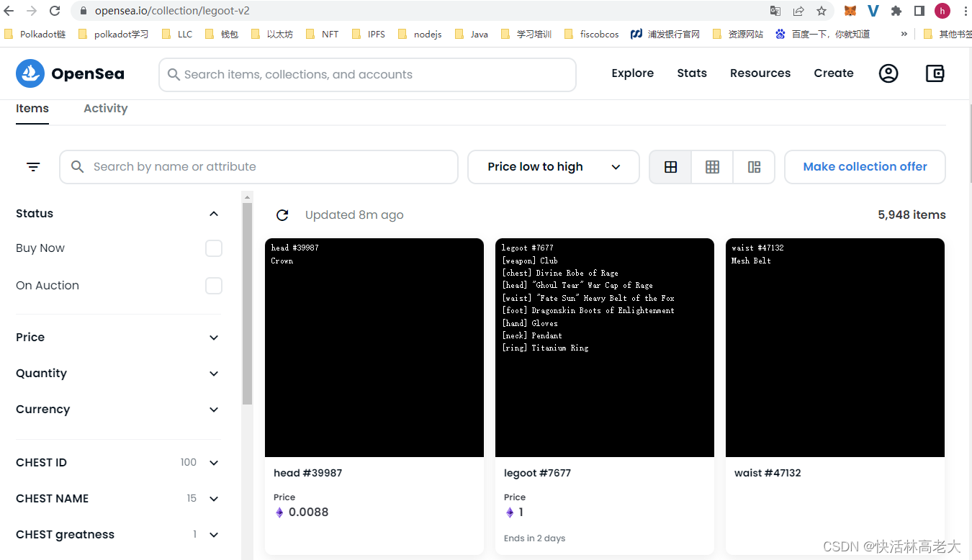Screen dimensions: 972x560
Task: Click the magnifier icon in attribute search box
Action: pos(78,167)
